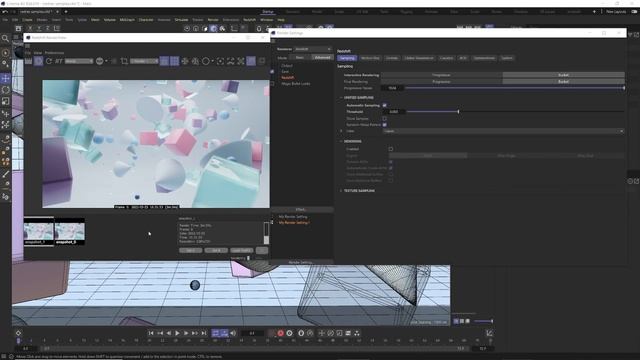The image size is (640, 360).
Task: Switch to the Global Illumination tab
Action: click(x=419, y=58)
